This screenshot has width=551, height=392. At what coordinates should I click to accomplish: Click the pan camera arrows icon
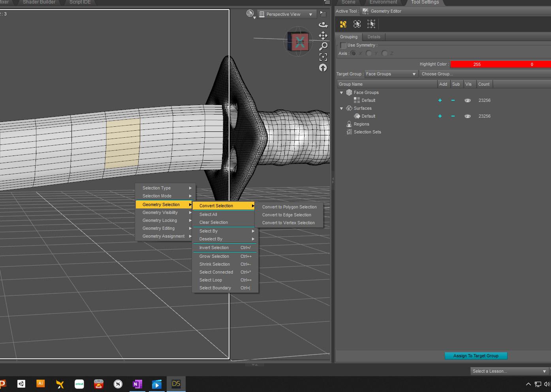point(323,35)
